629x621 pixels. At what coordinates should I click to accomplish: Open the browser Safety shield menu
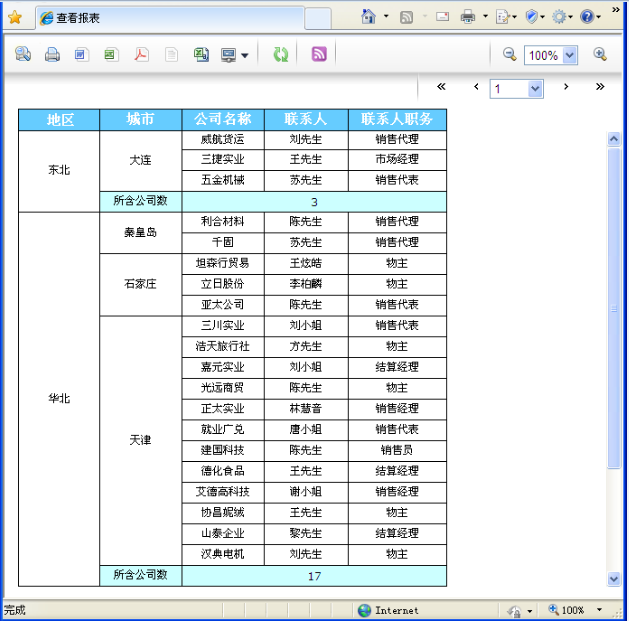coord(535,17)
